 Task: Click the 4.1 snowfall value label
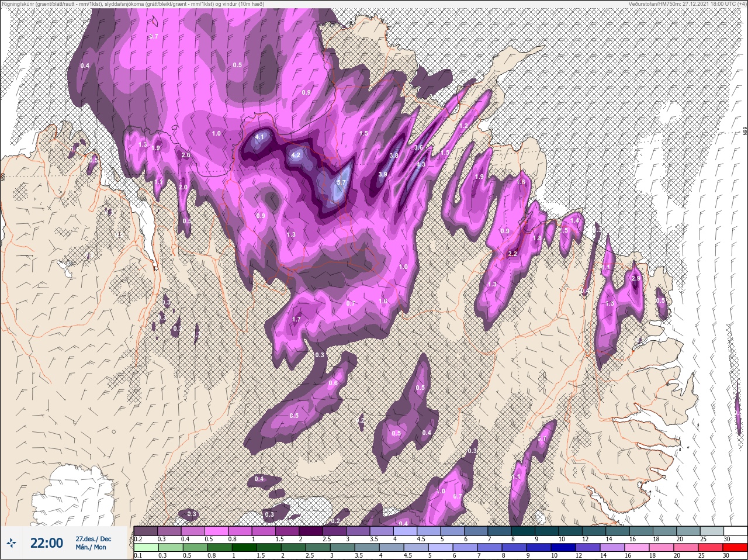pos(260,137)
